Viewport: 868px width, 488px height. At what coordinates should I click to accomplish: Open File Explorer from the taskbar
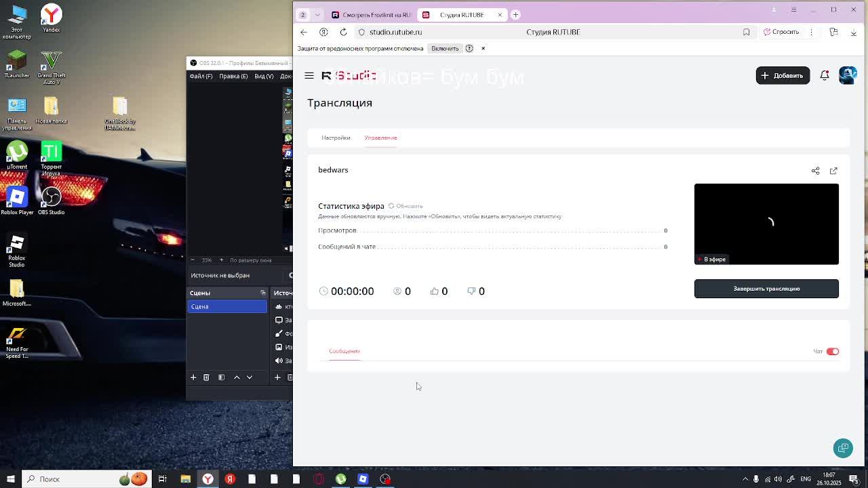coord(185,479)
